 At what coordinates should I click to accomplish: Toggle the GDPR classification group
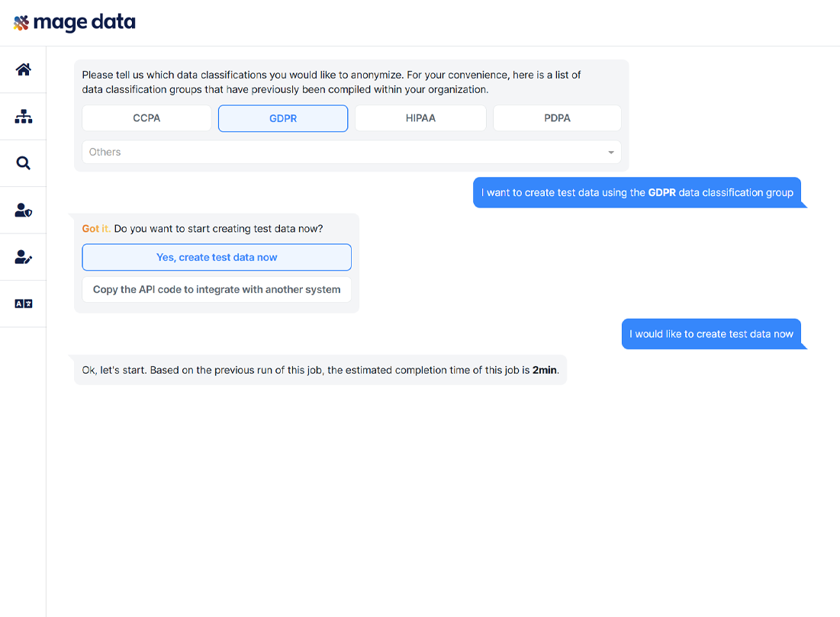pyautogui.click(x=283, y=118)
